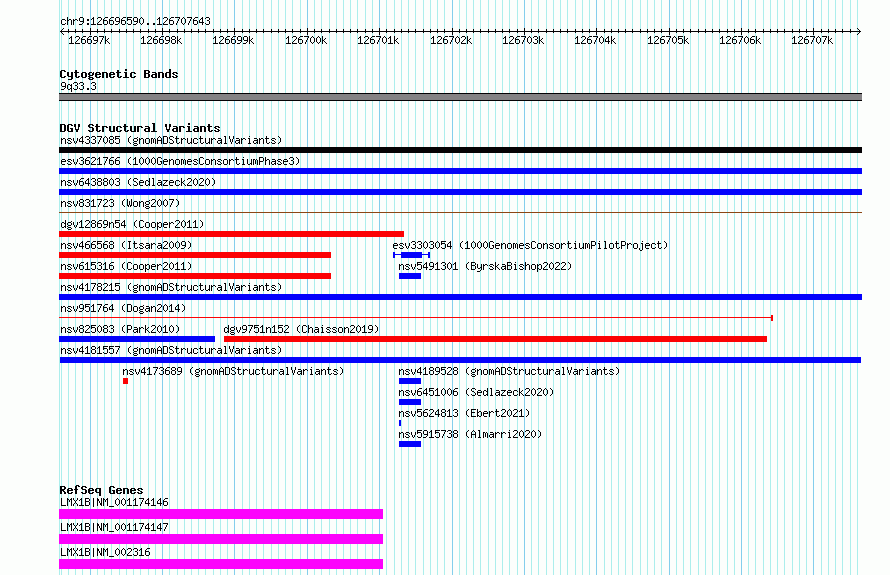Click the 126697k ruler position label
The width and height of the screenshot is (890, 575).
pyautogui.click(x=89, y=40)
